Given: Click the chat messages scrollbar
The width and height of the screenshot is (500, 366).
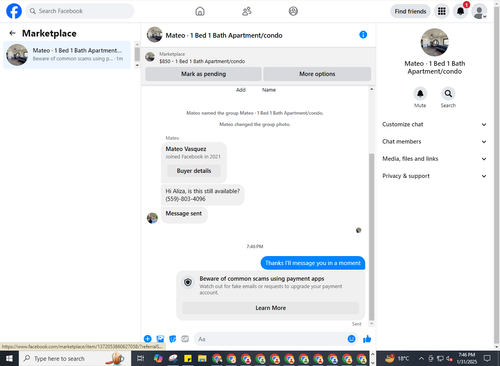Looking at the screenshot, I should tap(372, 237).
